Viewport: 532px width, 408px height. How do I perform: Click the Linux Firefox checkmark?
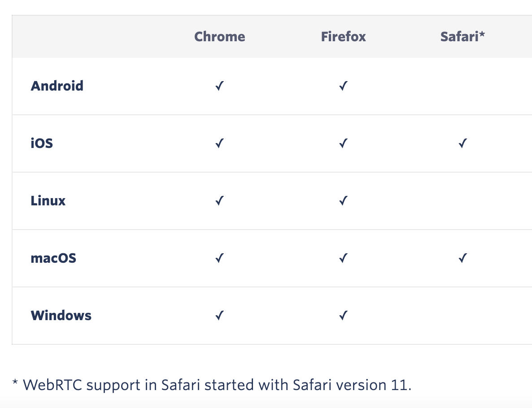coord(343,201)
